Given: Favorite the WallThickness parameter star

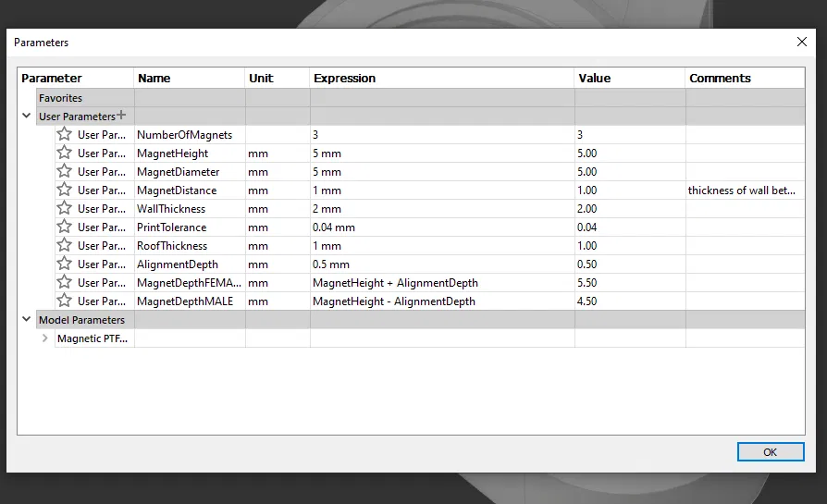Looking at the screenshot, I should click(65, 208).
